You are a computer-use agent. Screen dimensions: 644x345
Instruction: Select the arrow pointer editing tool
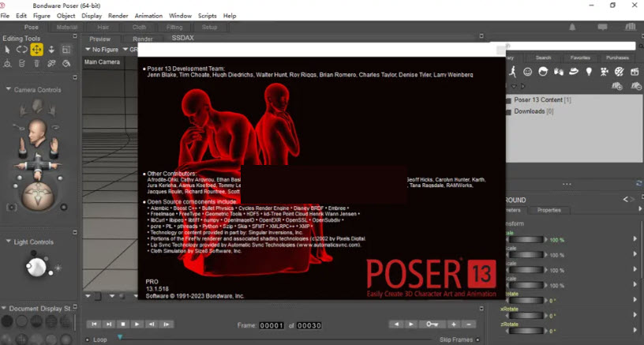pyautogui.click(x=7, y=50)
